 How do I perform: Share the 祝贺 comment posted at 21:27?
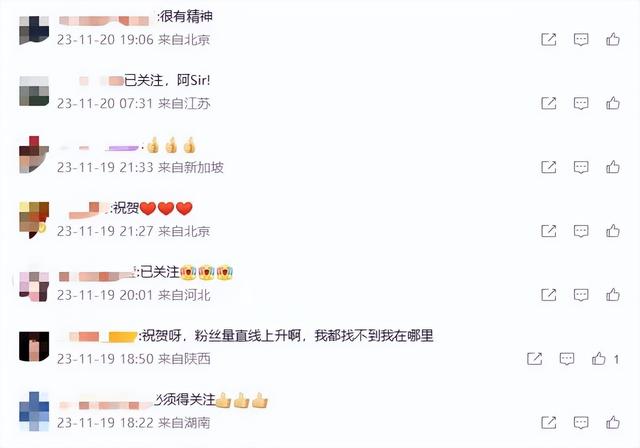(549, 231)
